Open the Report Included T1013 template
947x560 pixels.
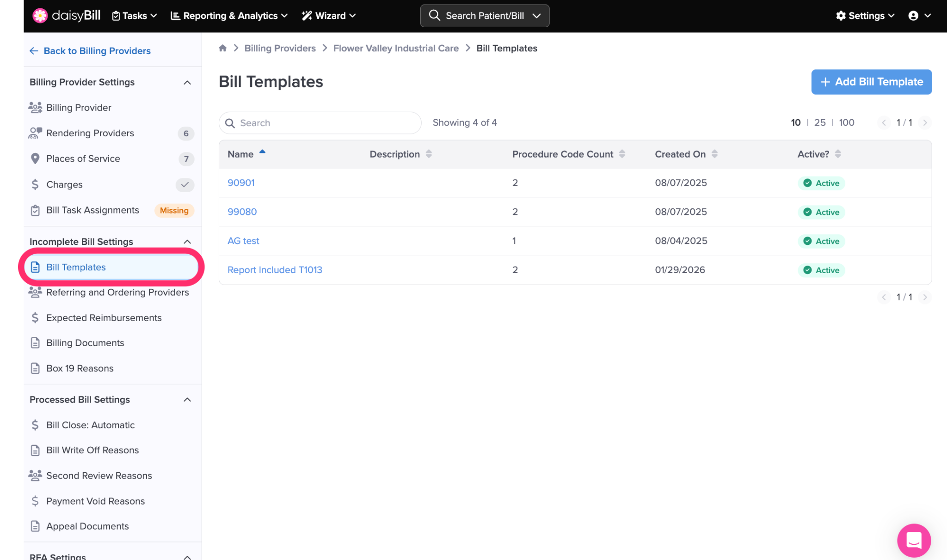pos(275,270)
